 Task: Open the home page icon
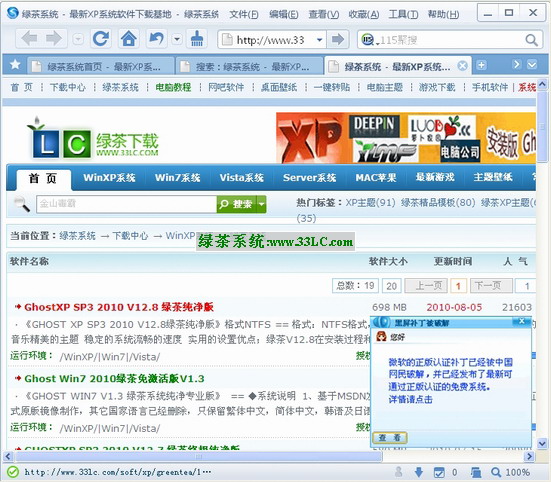[129, 39]
